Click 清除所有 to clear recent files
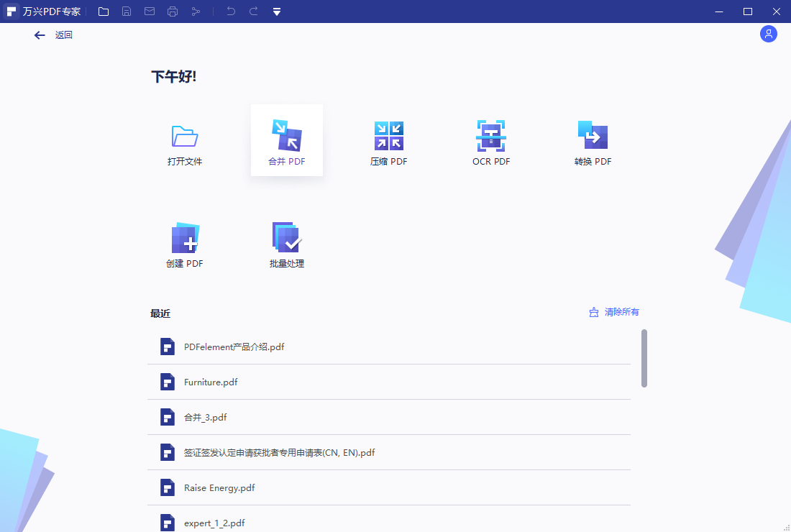The image size is (791, 532). [x=621, y=312]
